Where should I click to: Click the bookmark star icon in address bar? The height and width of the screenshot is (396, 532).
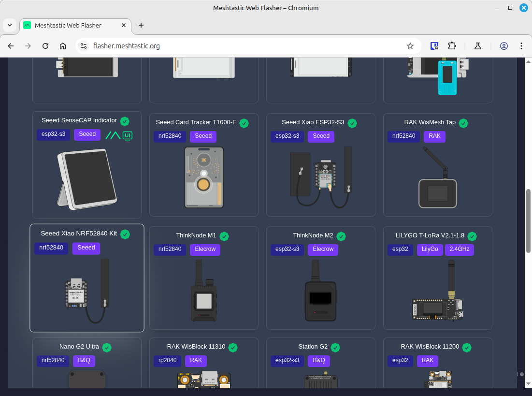410,46
